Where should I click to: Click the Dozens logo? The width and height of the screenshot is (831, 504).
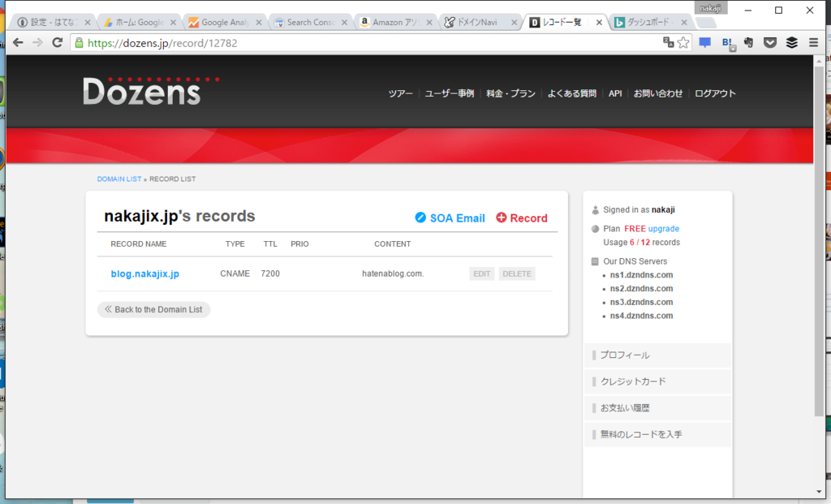(x=151, y=91)
